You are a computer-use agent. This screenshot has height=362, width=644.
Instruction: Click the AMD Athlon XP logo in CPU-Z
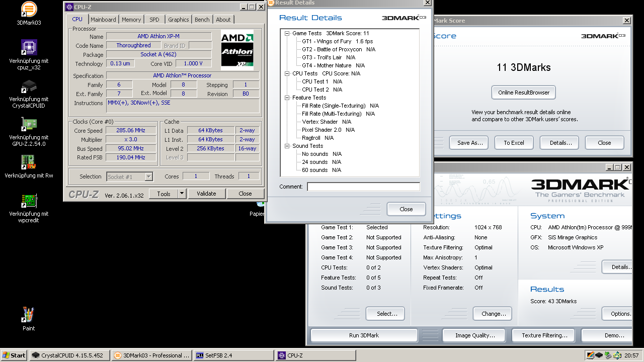(237, 50)
